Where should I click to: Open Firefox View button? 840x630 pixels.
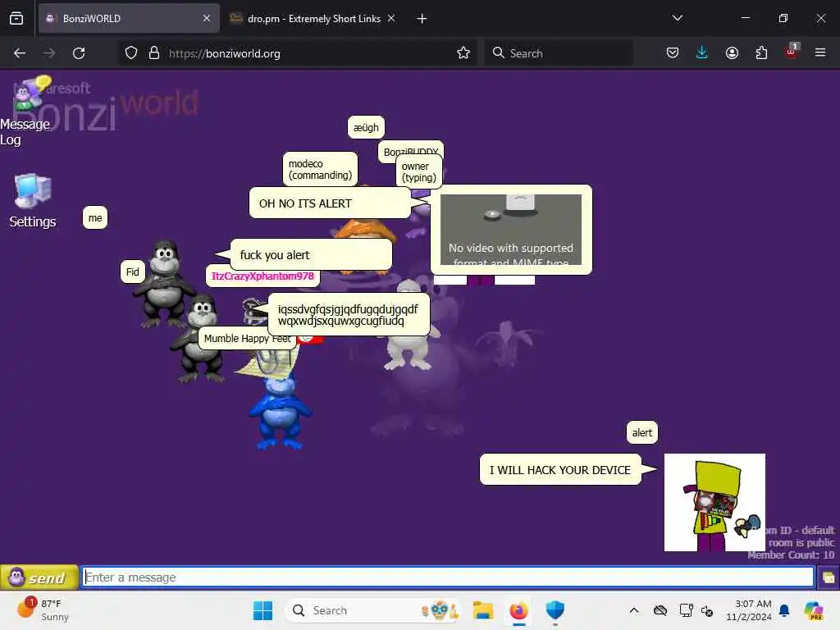click(16, 19)
